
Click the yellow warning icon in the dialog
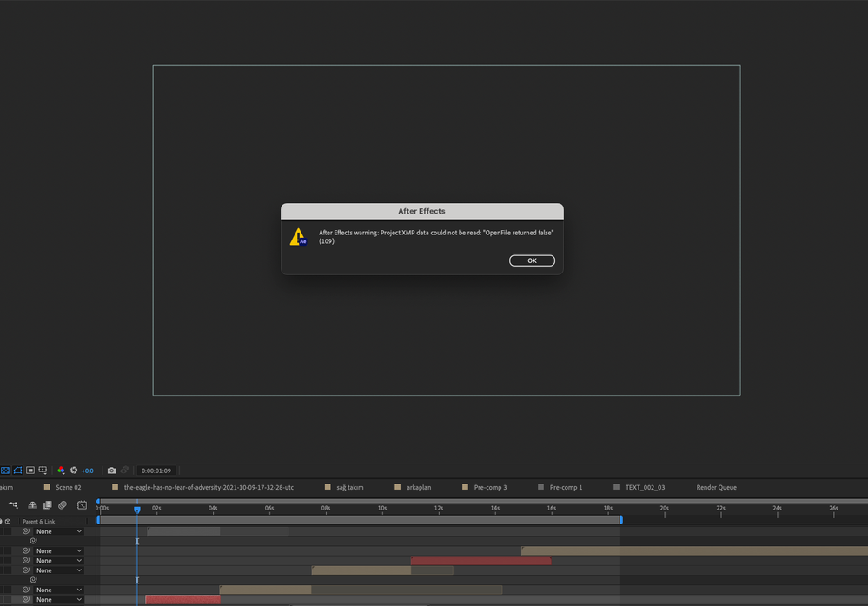[298, 237]
